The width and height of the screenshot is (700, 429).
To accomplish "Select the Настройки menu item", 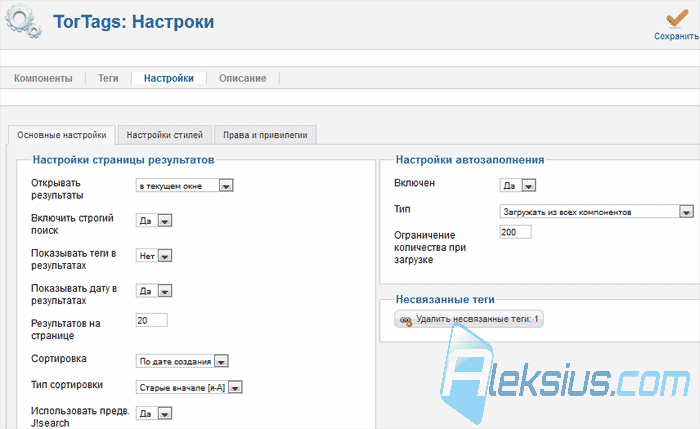I will coord(169,78).
